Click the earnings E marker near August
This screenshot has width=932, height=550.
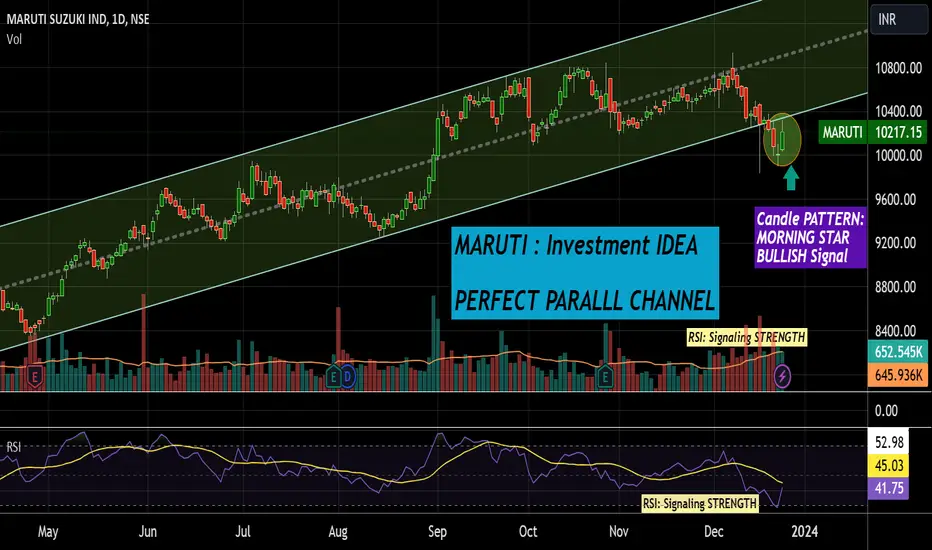333,376
